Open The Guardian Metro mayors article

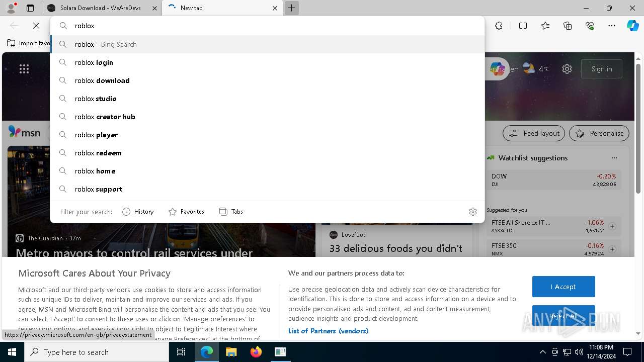pyautogui.click(x=134, y=253)
